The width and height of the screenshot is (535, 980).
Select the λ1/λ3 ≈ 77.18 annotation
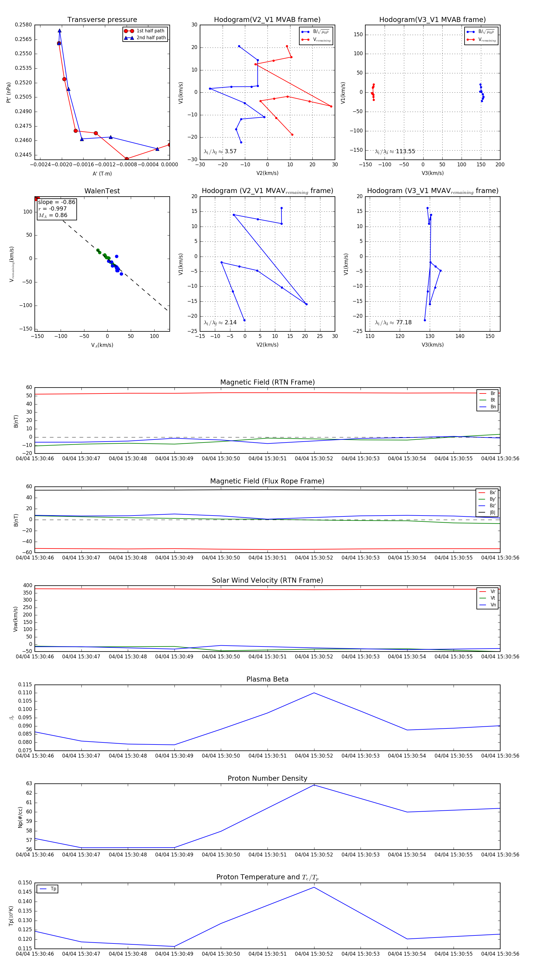pyautogui.click(x=393, y=323)
